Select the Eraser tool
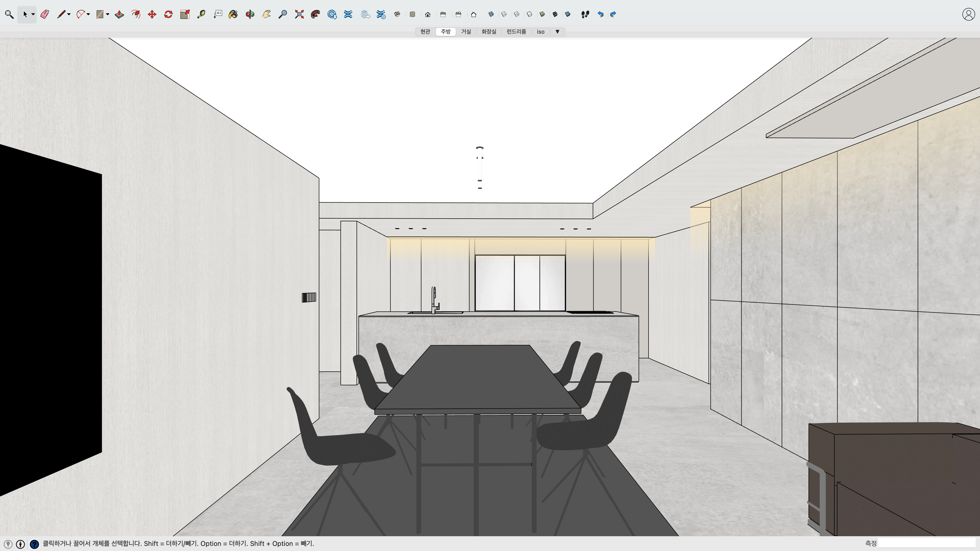 pyautogui.click(x=45, y=15)
